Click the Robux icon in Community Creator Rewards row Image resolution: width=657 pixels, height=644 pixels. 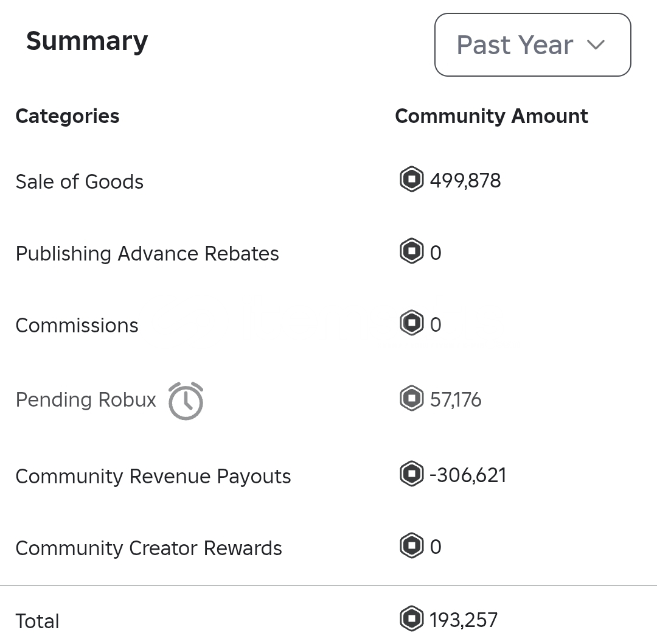pos(411,547)
